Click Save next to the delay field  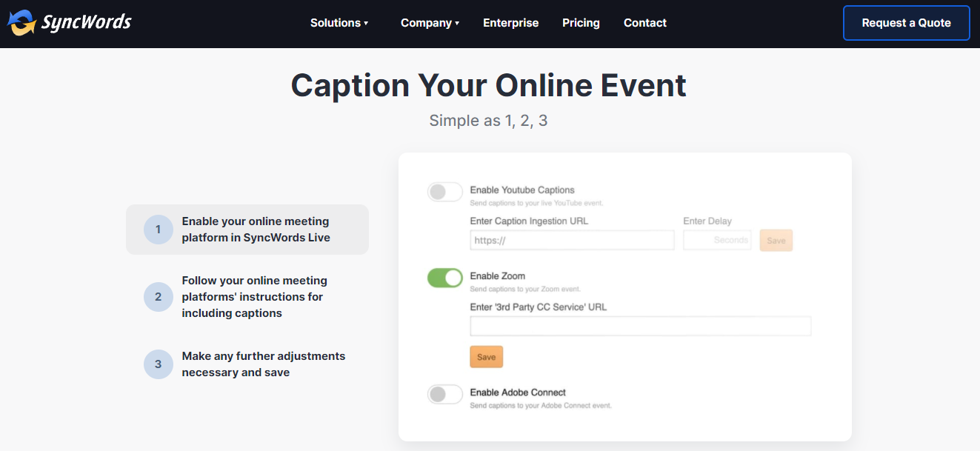pos(776,241)
